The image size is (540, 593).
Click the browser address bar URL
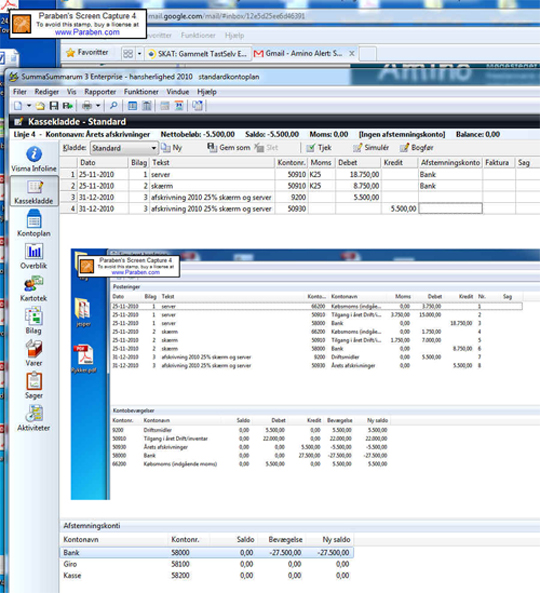click(x=226, y=16)
